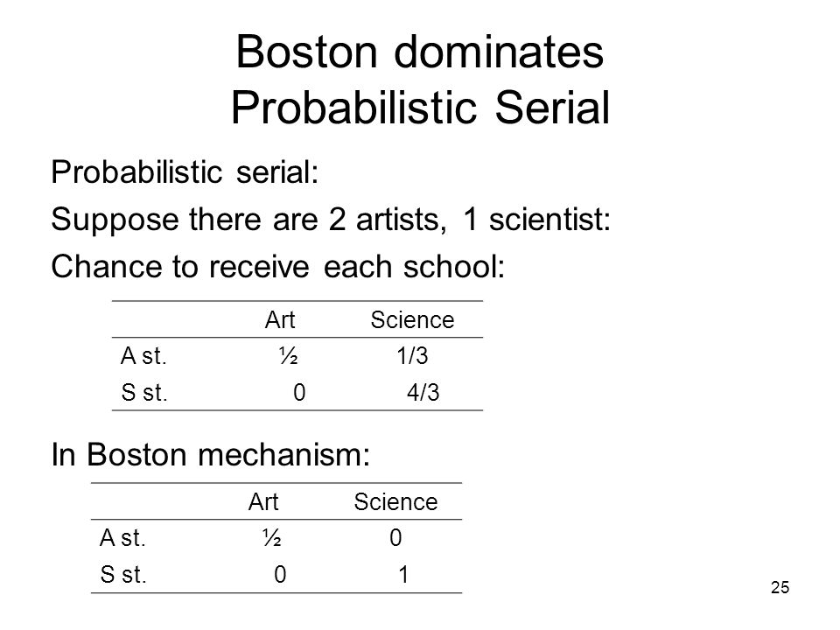Image resolution: width=840 pixels, height=630 pixels.
Task: Select the 'Science' header in first table
Action: 412,320
